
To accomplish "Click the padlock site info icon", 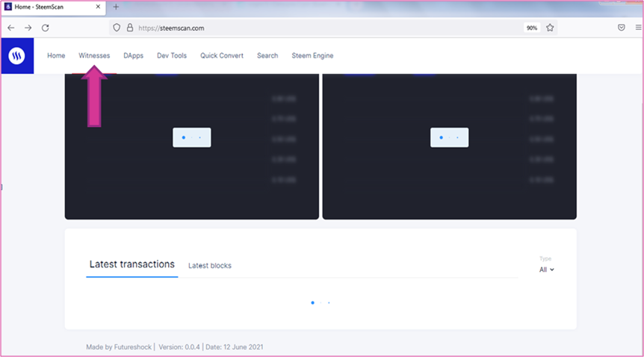I will coord(130,28).
